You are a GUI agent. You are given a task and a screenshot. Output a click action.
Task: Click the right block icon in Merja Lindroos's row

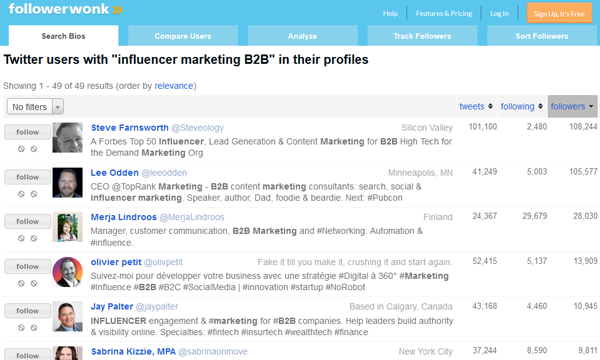pos(34,238)
